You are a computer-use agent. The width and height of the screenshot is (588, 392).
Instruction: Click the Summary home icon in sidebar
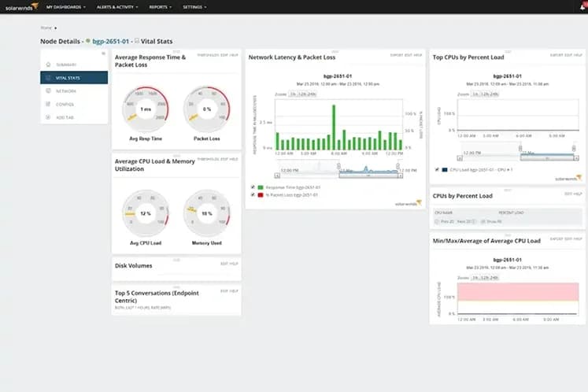coord(48,65)
